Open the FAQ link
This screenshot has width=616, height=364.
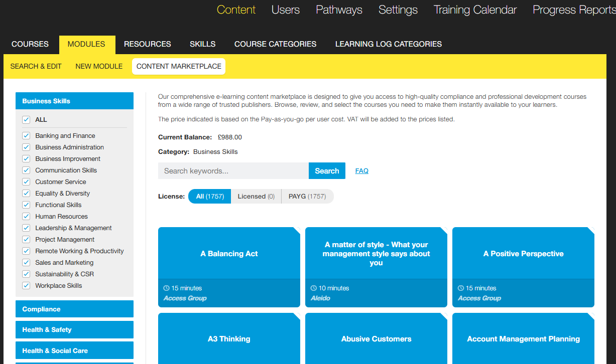coord(361,171)
